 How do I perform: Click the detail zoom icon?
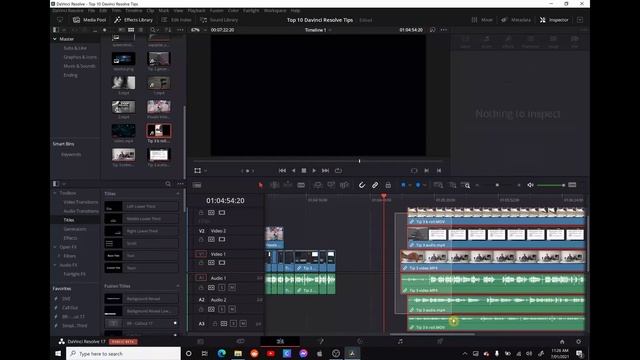(x=452, y=185)
